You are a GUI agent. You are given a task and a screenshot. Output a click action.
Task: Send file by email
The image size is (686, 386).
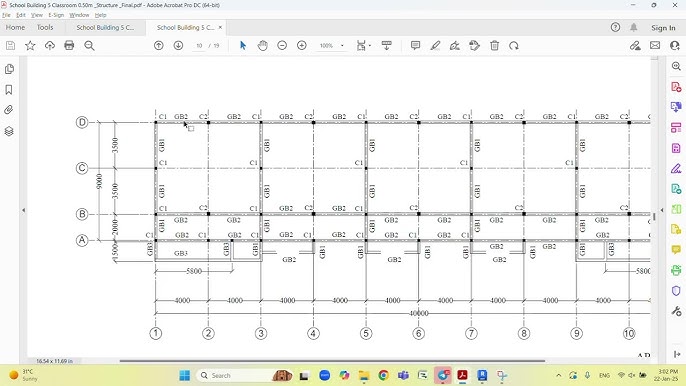[655, 46]
